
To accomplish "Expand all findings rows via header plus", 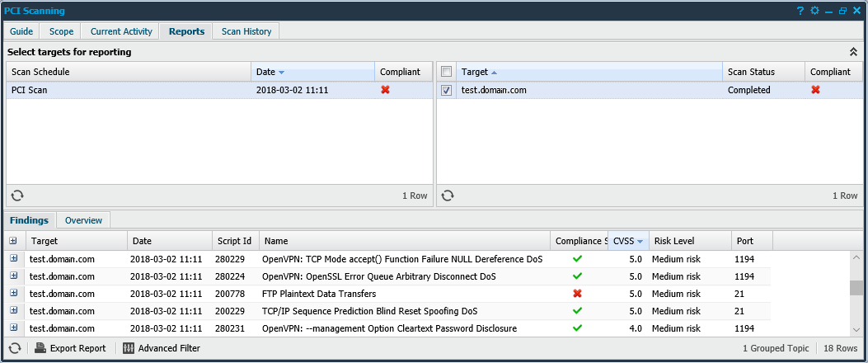I will coord(13,241).
